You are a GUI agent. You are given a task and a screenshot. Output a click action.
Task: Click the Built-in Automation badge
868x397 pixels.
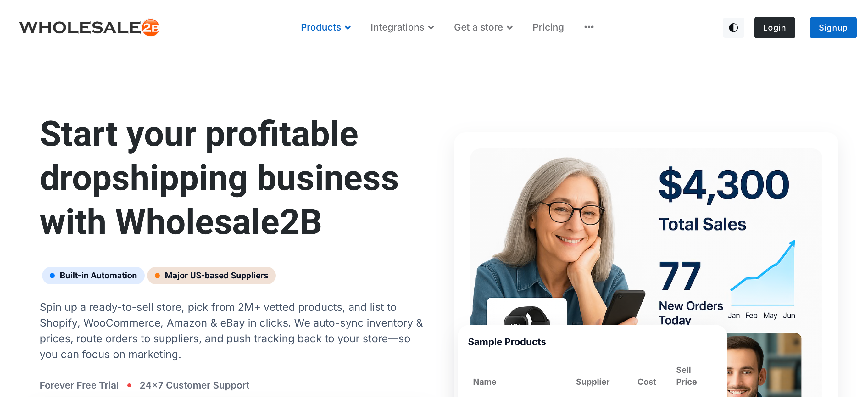pos(93,275)
